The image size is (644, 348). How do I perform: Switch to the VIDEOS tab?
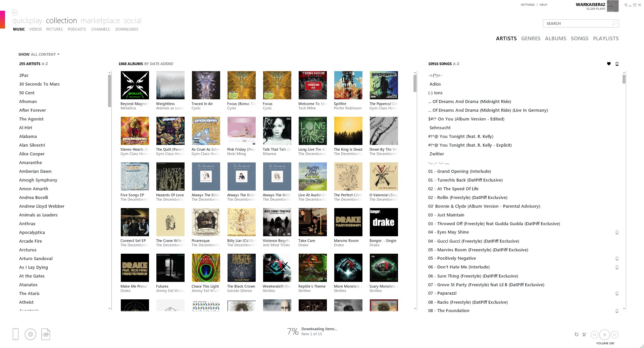click(x=35, y=29)
